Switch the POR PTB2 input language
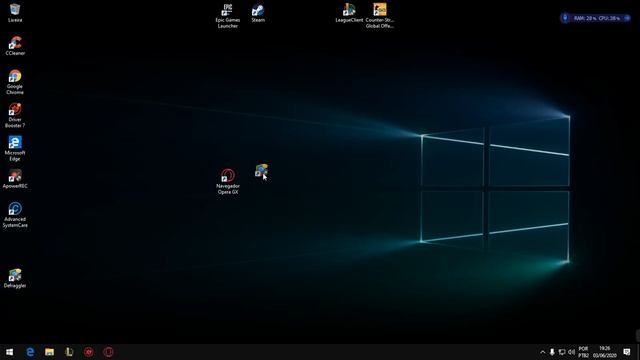 coord(583,352)
